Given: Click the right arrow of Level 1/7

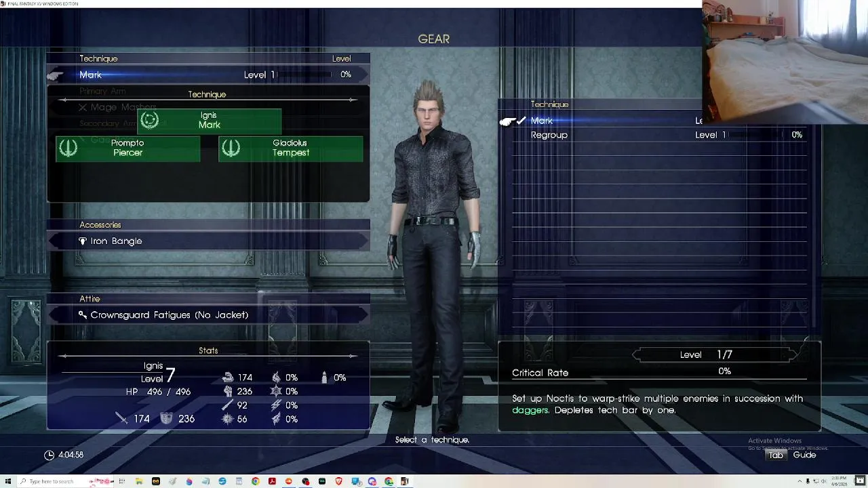Looking at the screenshot, I should (x=793, y=354).
